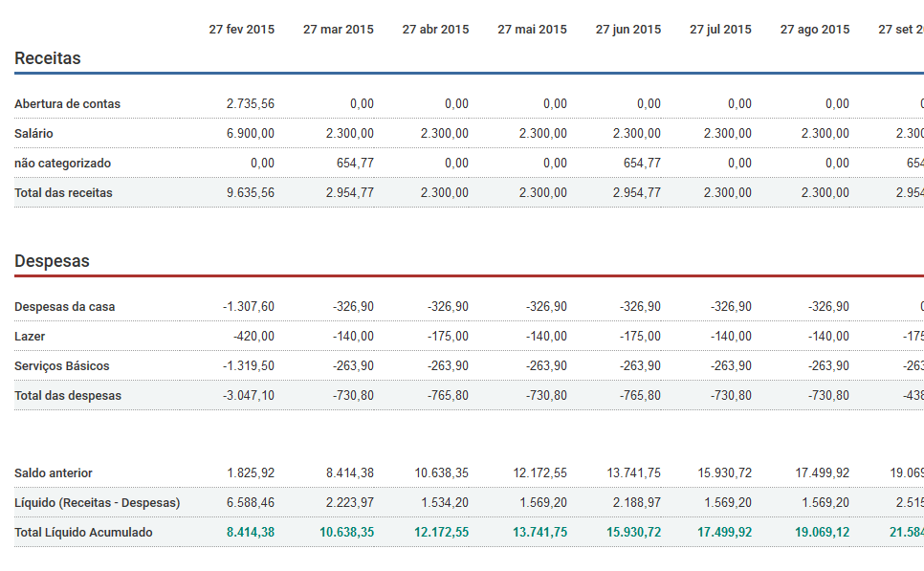Select the "Total Líquido Acumulado" row label
924x571 pixels.
point(83,532)
